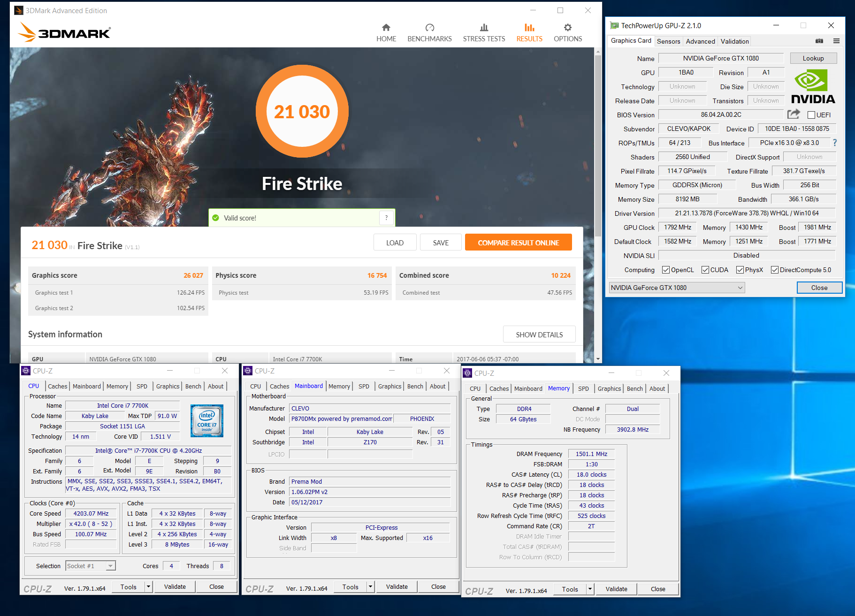Click GPU-Z screenshot camera icon
This screenshot has width=855, height=616.
pyautogui.click(x=819, y=41)
